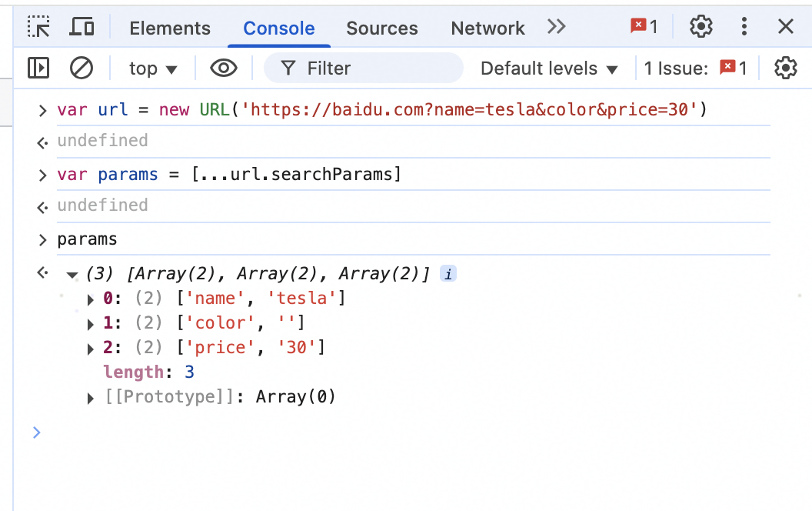Click the var url = new URL line
This screenshot has width=812, height=511.
click(x=382, y=109)
